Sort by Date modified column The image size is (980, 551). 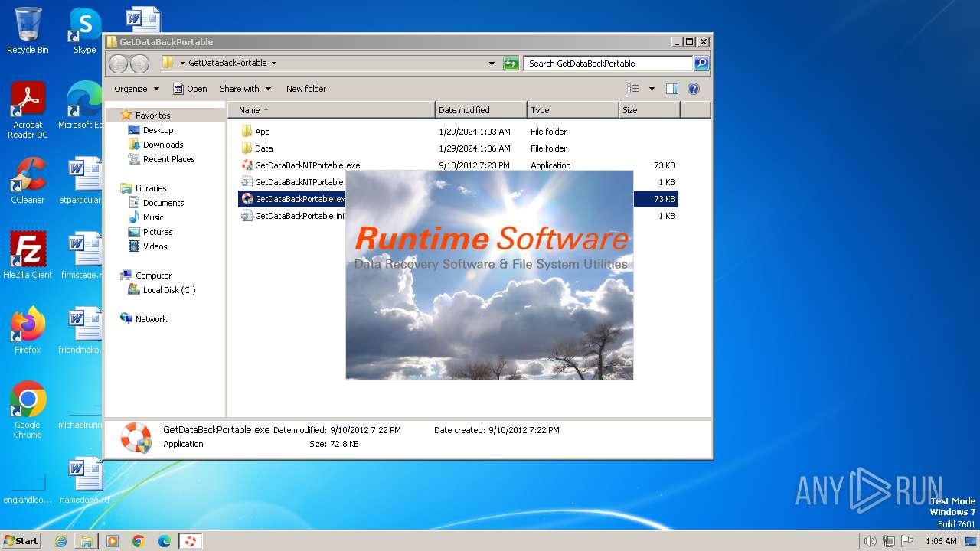pos(481,110)
